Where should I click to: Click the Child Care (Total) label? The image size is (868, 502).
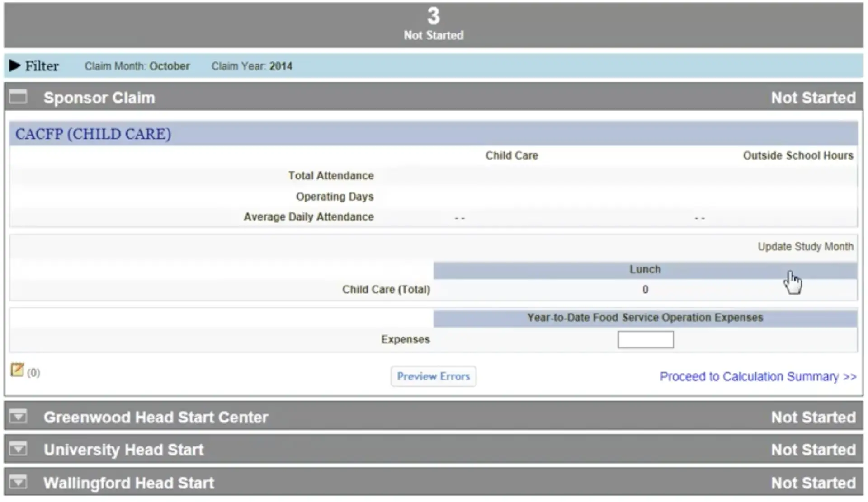tap(386, 290)
